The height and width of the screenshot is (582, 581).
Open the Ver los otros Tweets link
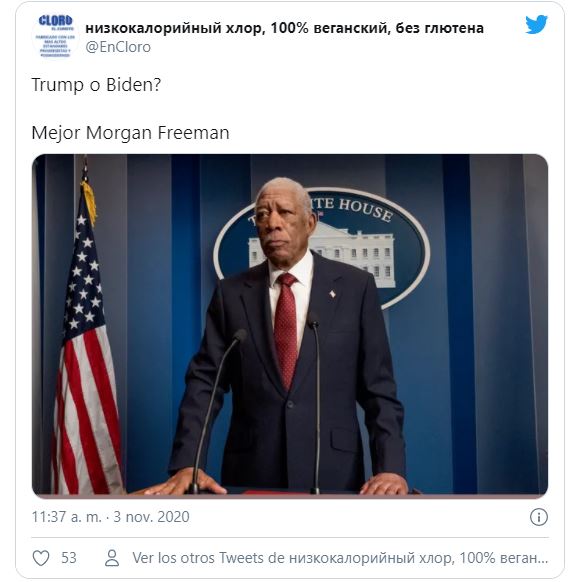point(340,558)
